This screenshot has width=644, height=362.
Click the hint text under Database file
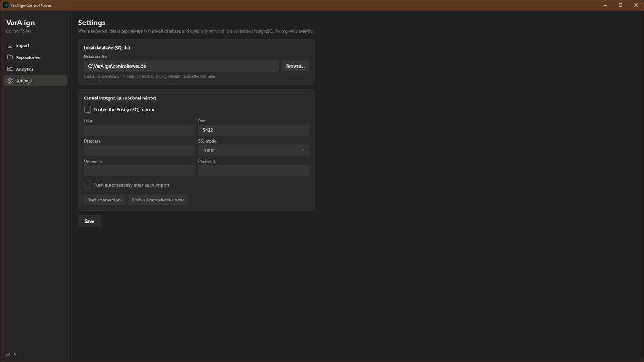pyautogui.click(x=150, y=76)
